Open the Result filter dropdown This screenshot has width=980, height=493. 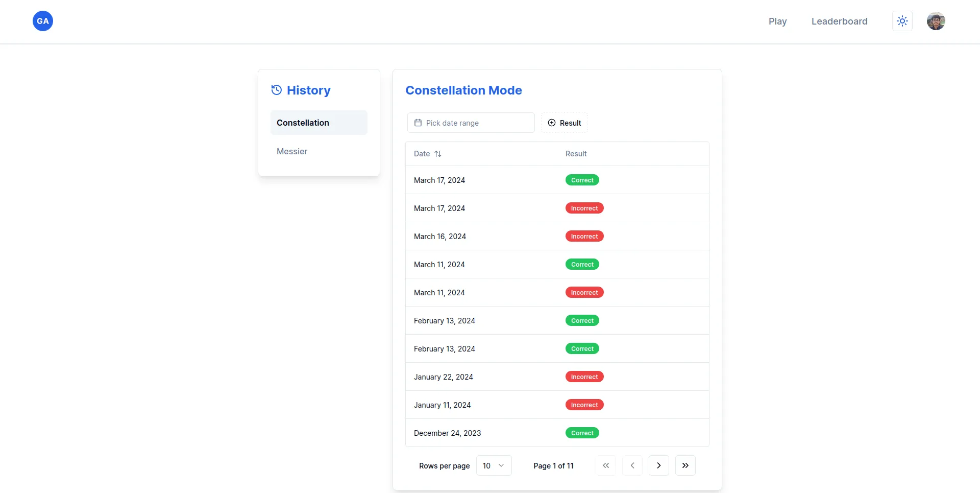point(564,123)
